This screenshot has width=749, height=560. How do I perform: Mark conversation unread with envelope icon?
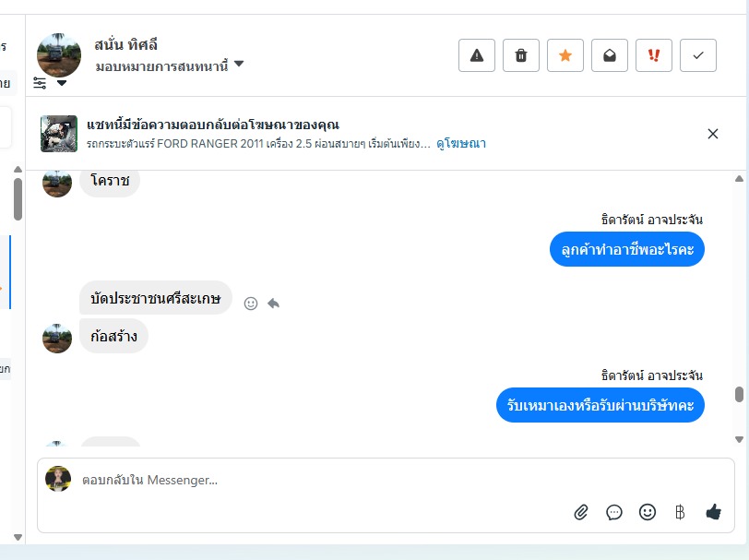coord(610,55)
